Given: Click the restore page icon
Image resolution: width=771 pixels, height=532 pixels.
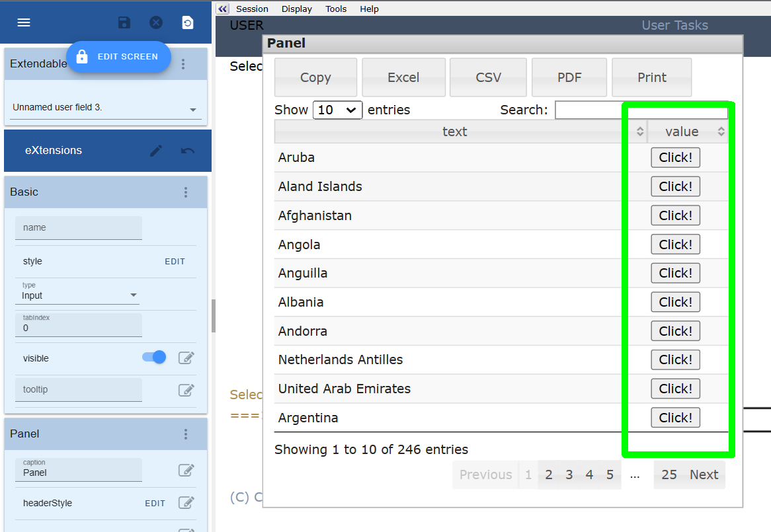Looking at the screenshot, I should coord(188,22).
